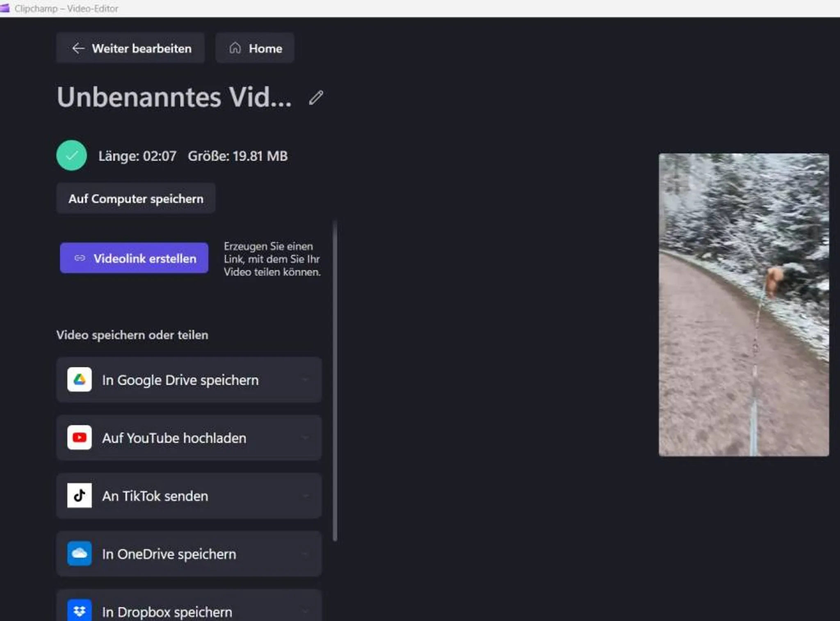
Task: Click the Unbenanntes Vid... title text
Action: tap(174, 97)
